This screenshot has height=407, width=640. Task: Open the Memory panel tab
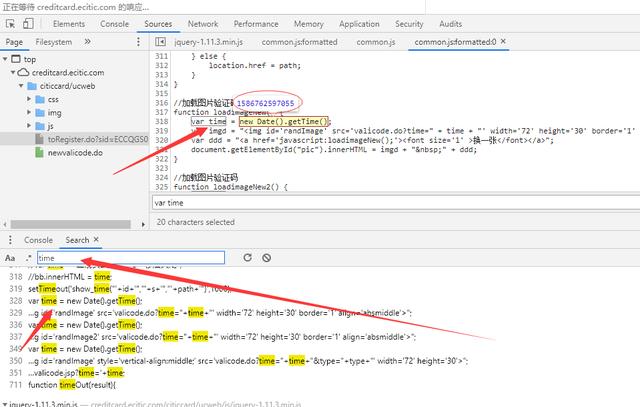click(309, 24)
